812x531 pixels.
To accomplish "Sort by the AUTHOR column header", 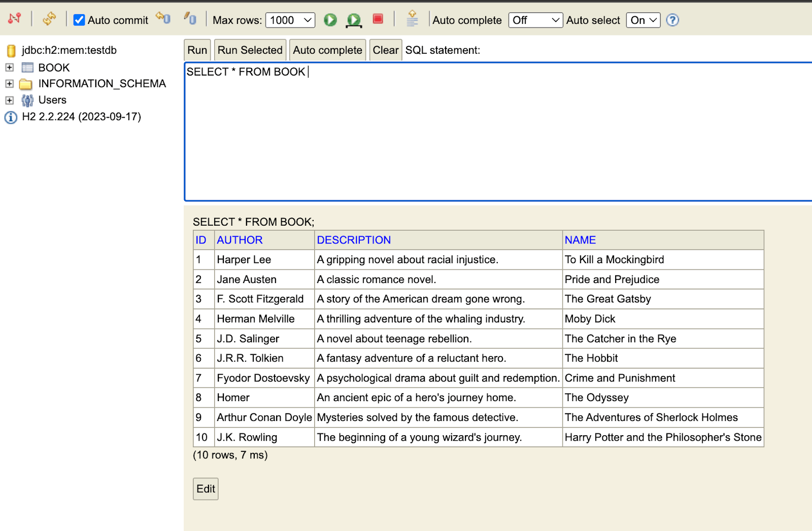I will pos(240,240).
